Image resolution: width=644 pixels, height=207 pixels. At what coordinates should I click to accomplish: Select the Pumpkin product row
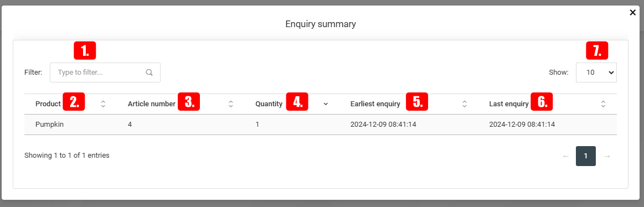tap(321, 125)
